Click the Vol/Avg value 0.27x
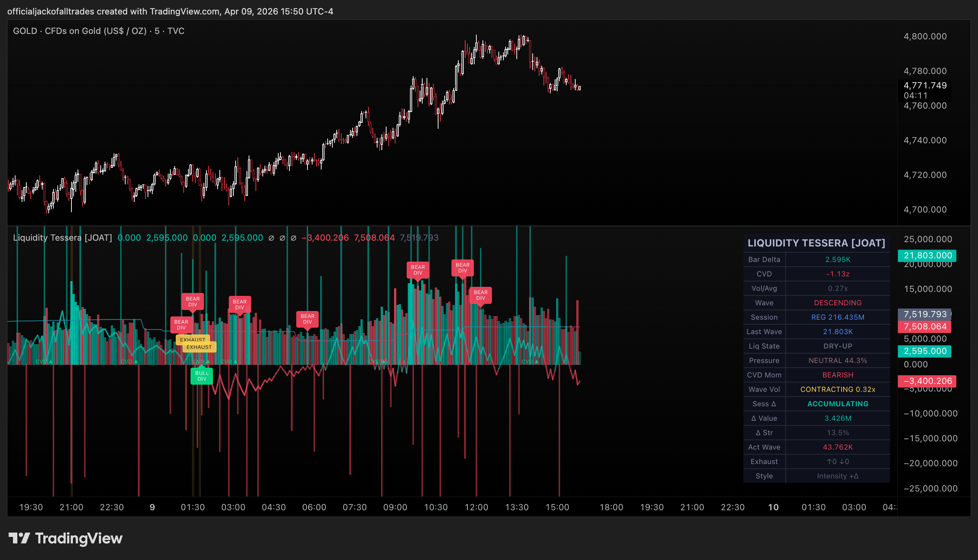The width and height of the screenshot is (978, 560). tap(838, 288)
